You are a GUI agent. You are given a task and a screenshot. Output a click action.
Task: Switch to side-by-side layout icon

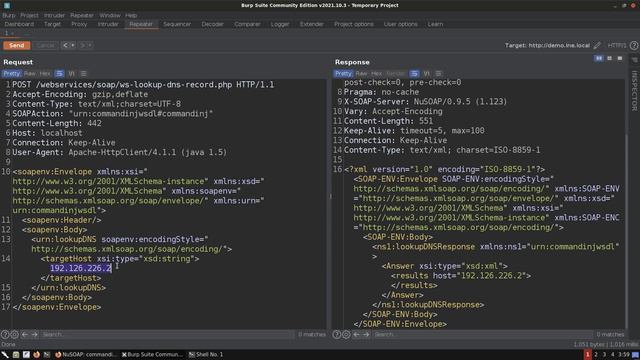tap(599, 59)
